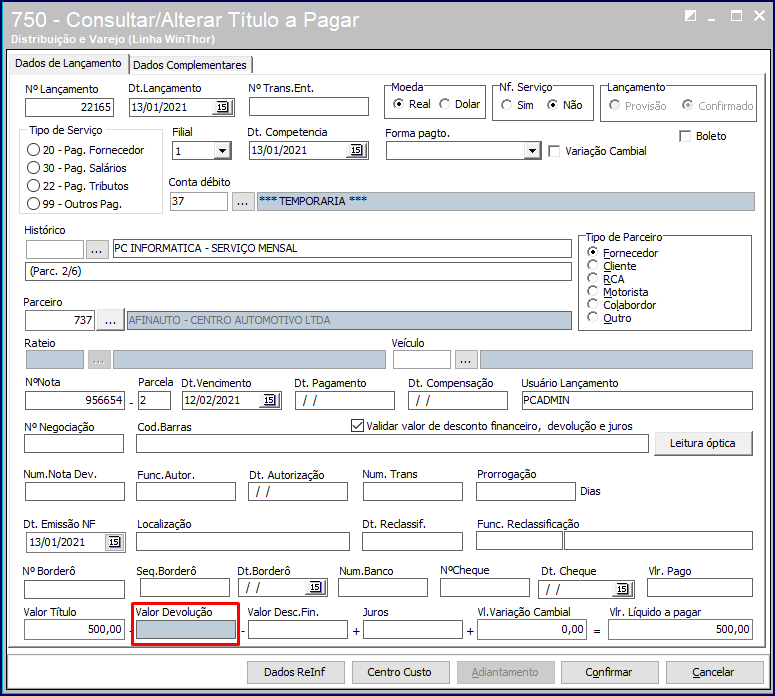Click Localização field
Viewport: 775px width, 696px height.
[x=243, y=542]
